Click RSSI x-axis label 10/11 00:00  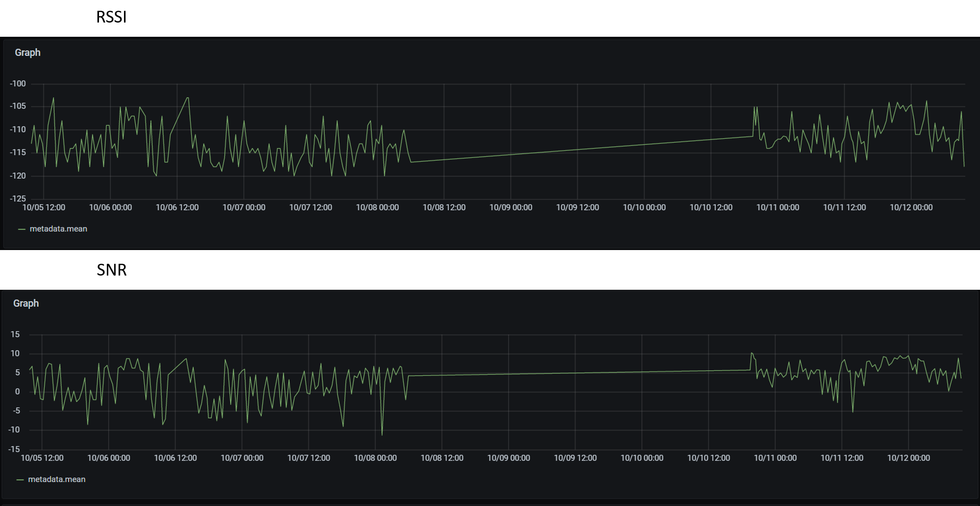point(778,207)
